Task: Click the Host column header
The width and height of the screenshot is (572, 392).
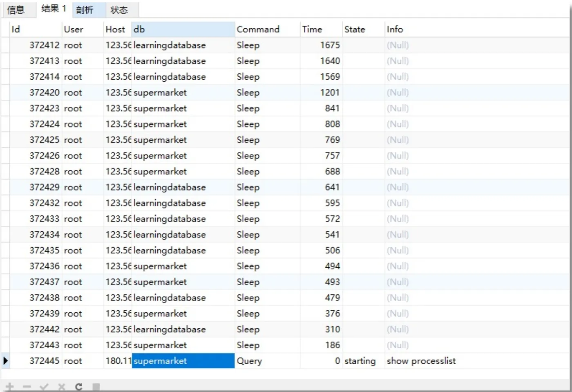Action: [118, 29]
